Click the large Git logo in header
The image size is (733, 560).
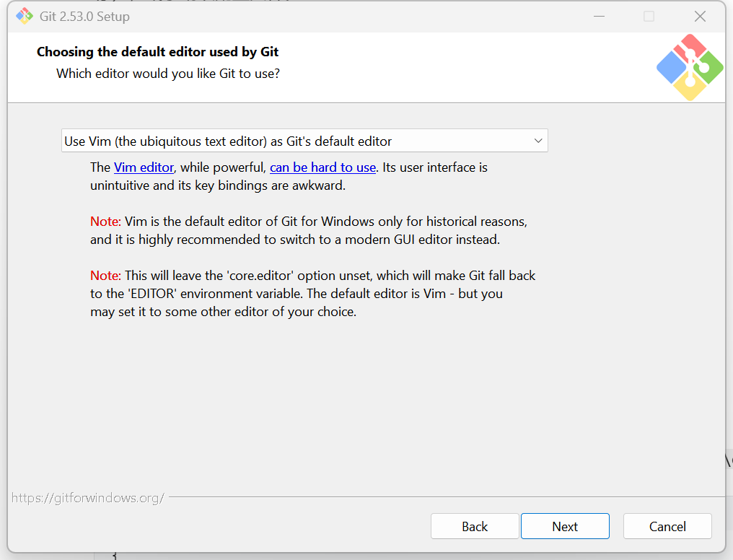pyautogui.click(x=690, y=67)
